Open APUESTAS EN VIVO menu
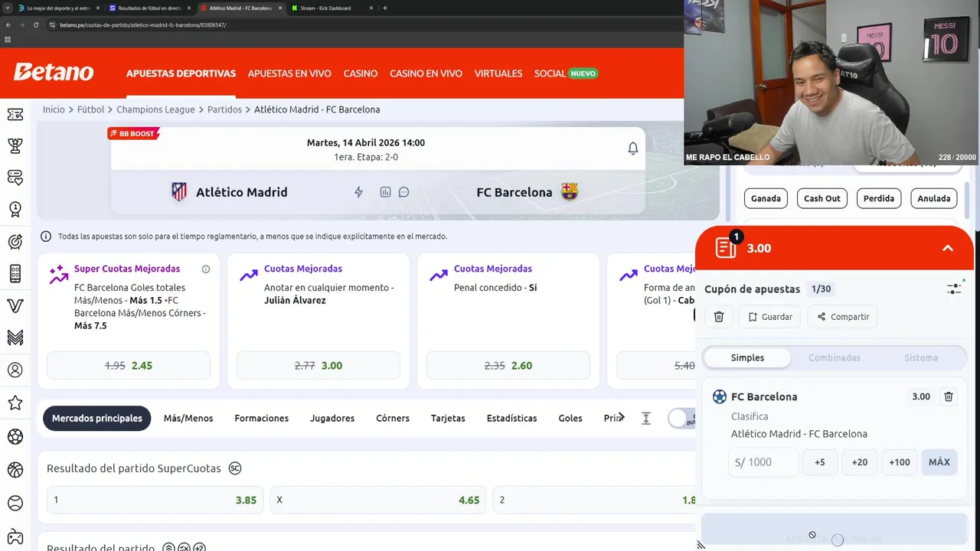This screenshot has height=551, width=980. pyautogui.click(x=289, y=73)
